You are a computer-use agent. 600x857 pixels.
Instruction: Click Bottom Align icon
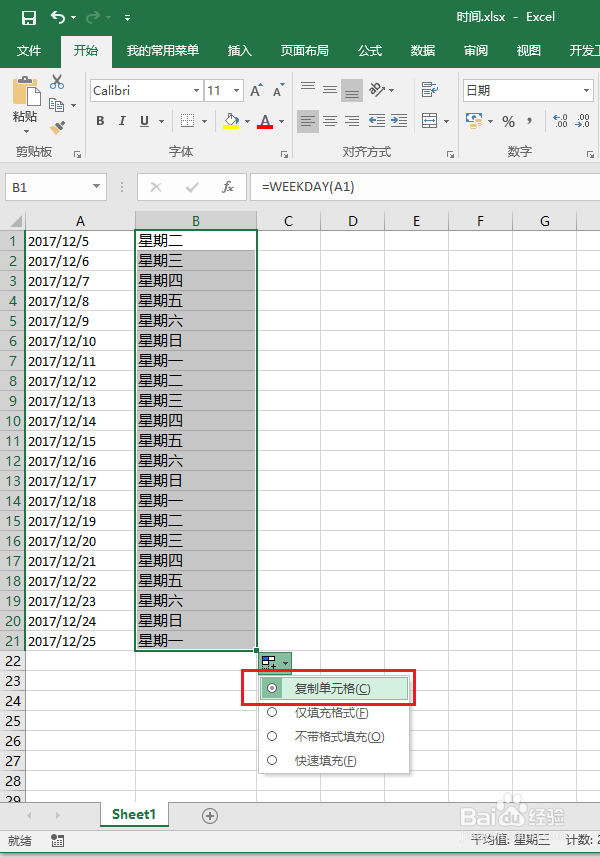tap(352, 91)
